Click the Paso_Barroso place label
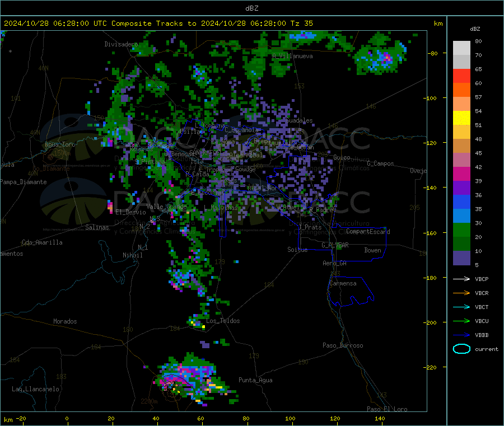The image size is (504, 426). (x=343, y=345)
